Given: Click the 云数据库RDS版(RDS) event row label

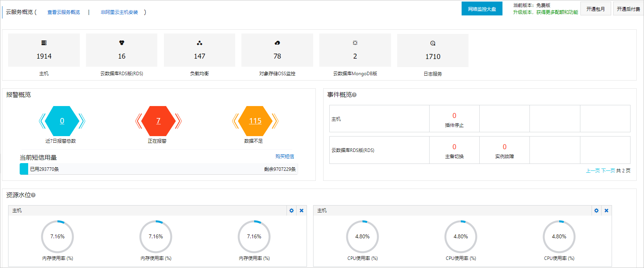Looking at the screenshot, I should [x=353, y=150].
